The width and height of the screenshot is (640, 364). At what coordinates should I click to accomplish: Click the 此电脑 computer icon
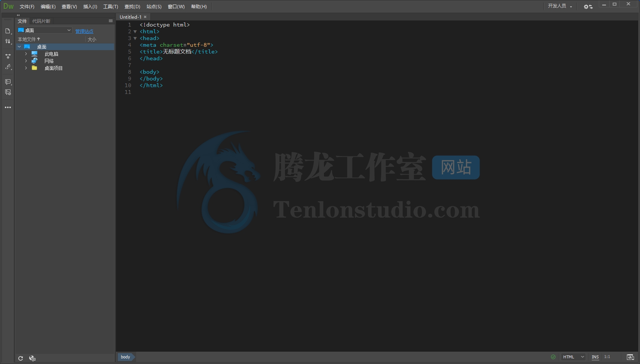(34, 54)
